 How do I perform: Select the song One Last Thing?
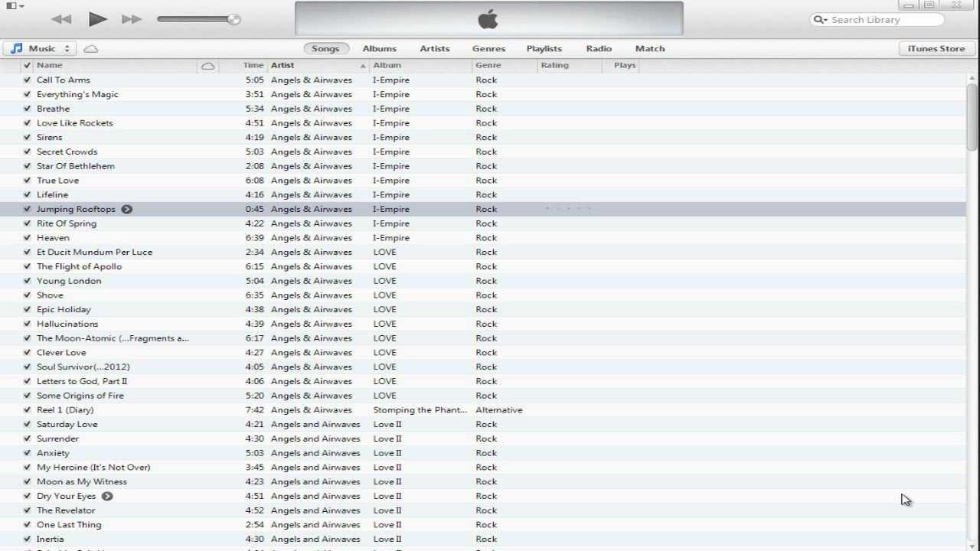point(69,525)
